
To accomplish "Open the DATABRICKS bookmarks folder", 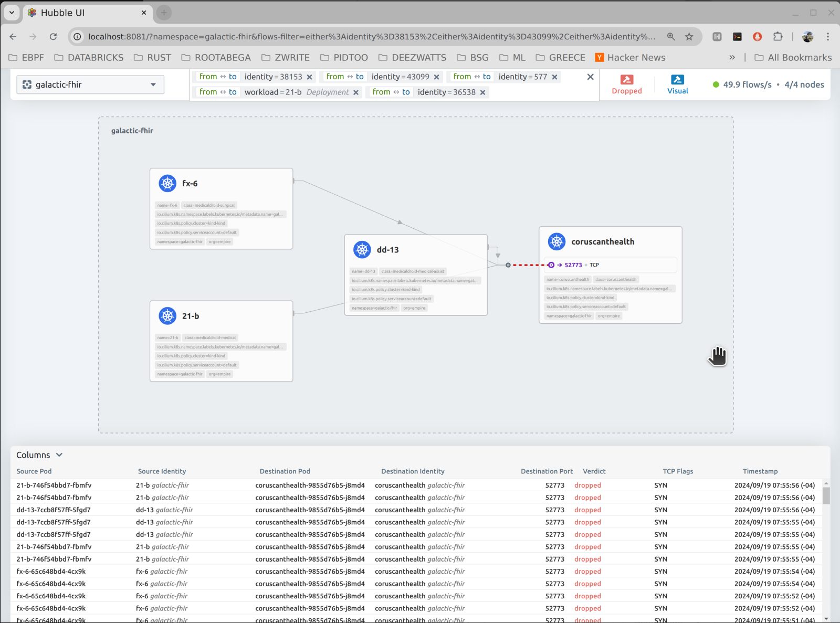I will (89, 58).
